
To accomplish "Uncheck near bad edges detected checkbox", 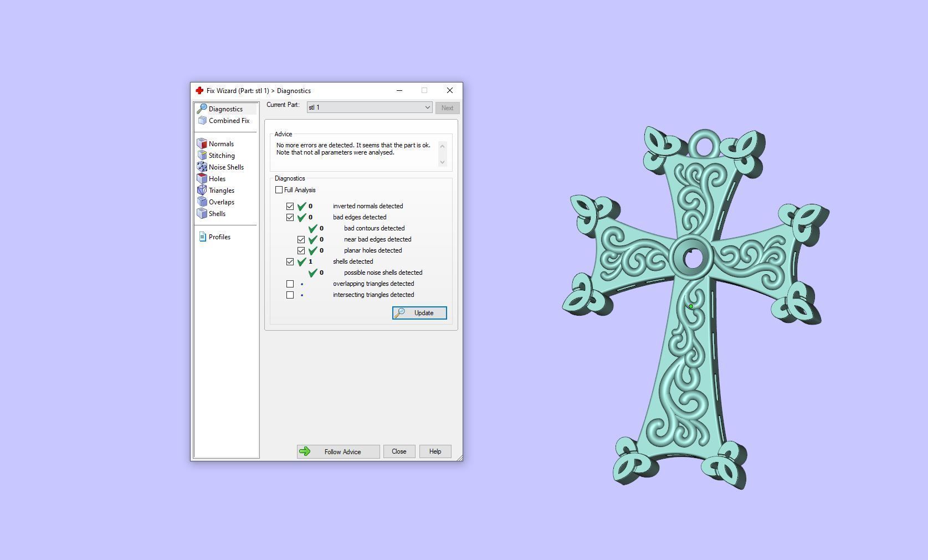I will tap(301, 239).
